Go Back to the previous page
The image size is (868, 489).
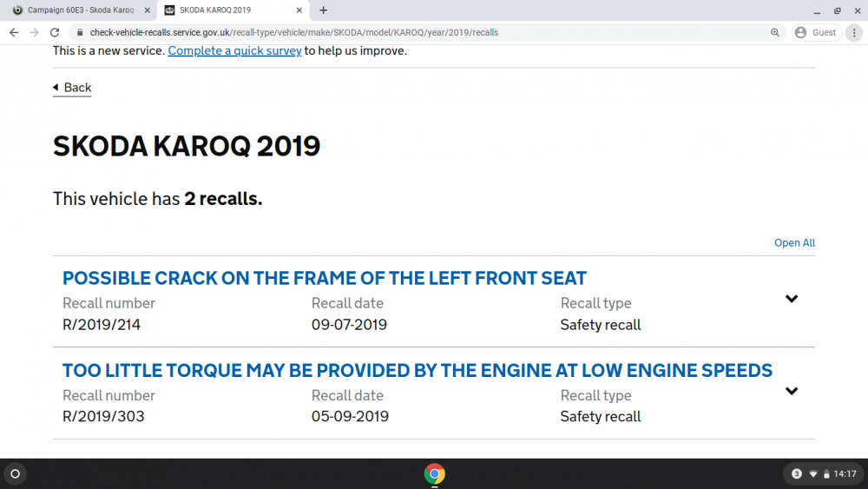coord(72,88)
